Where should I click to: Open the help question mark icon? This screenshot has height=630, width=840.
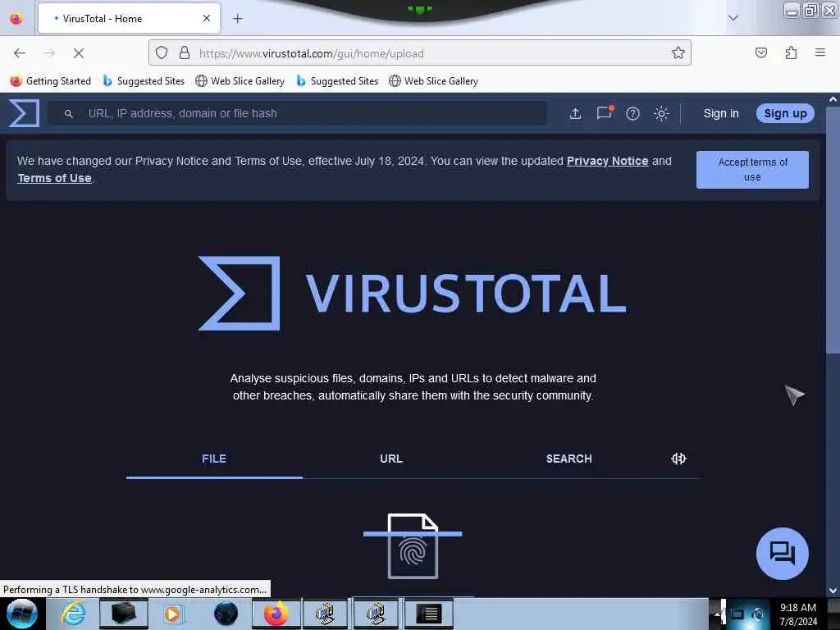632,113
